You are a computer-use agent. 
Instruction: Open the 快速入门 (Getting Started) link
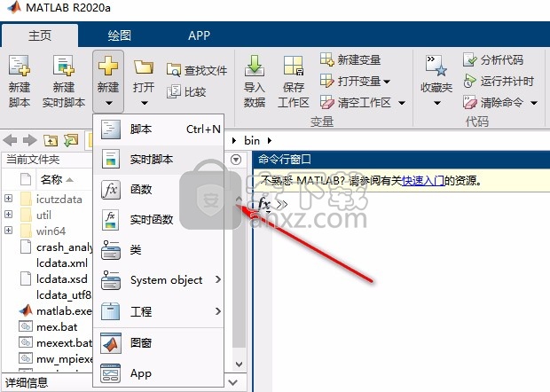423,181
